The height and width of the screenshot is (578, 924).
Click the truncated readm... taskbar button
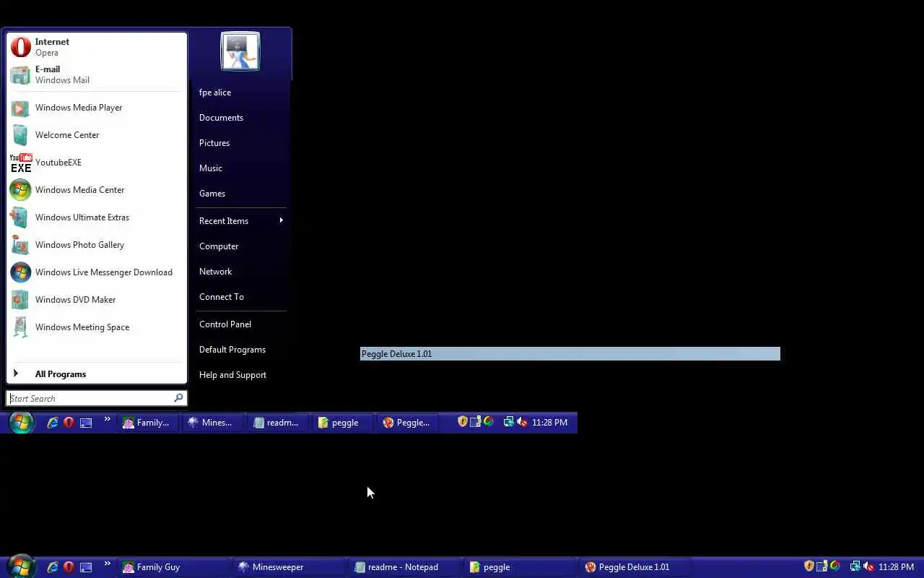[279, 423]
